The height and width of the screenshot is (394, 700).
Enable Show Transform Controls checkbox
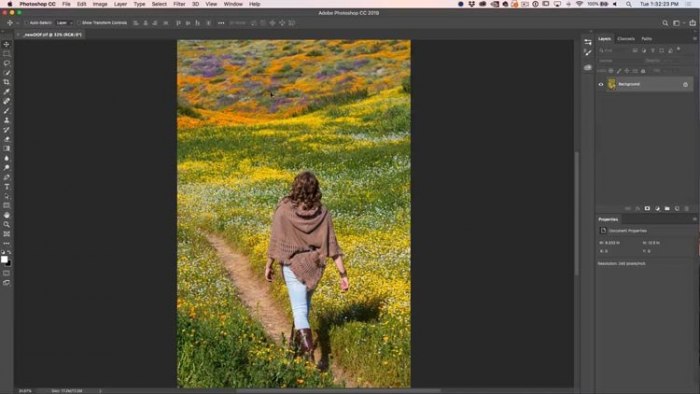coord(79,23)
